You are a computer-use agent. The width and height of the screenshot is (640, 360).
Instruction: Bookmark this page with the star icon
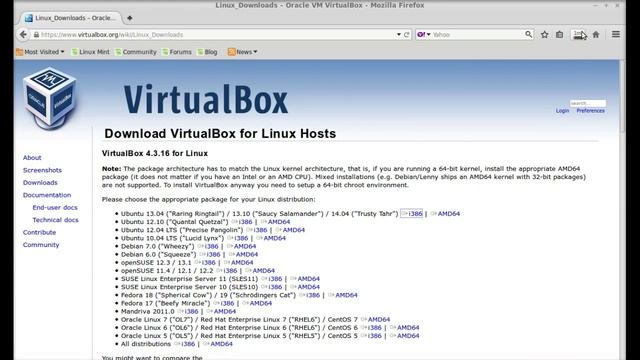544,35
